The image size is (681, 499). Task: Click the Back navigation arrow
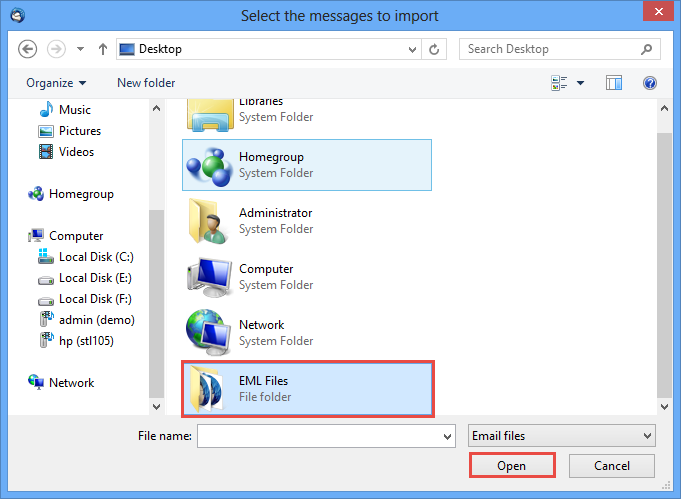[27, 49]
